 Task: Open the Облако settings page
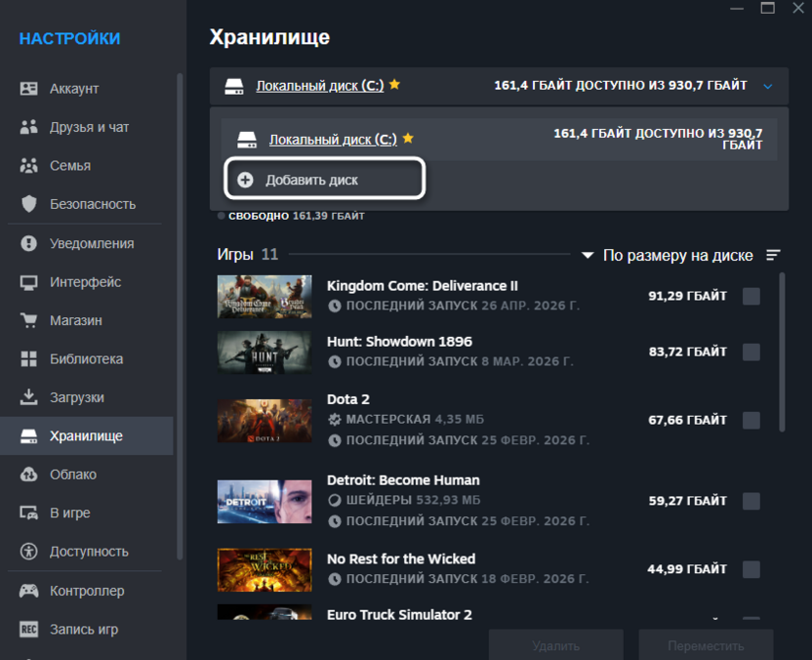pos(87,474)
